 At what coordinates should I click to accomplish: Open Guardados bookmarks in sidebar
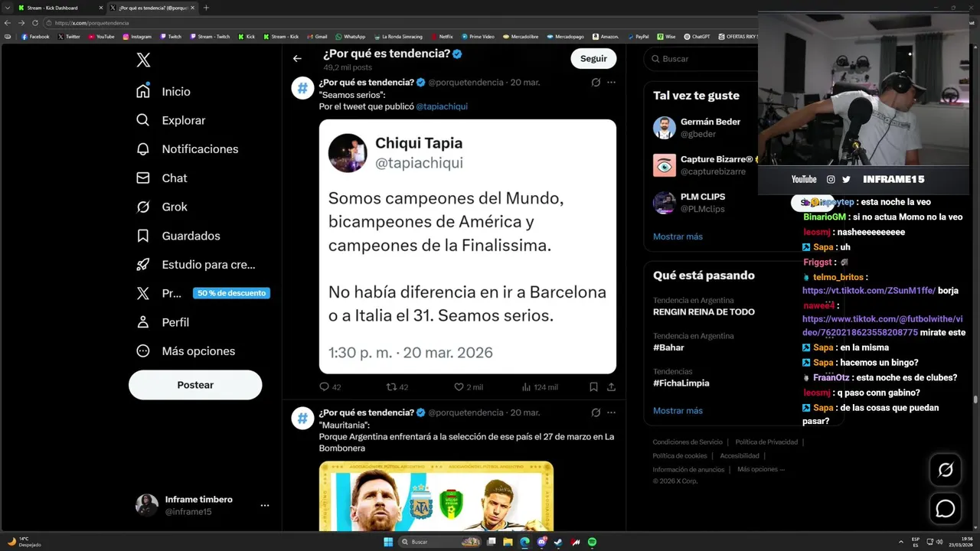pyautogui.click(x=178, y=236)
